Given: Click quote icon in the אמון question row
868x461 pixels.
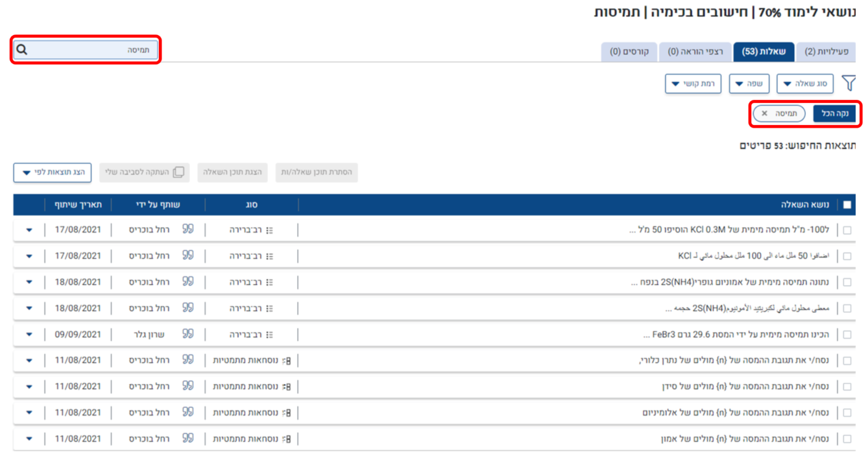Looking at the screenshot, I should (188, 439).
